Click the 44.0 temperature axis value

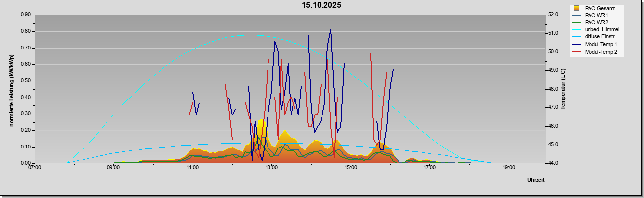[552, 163]
